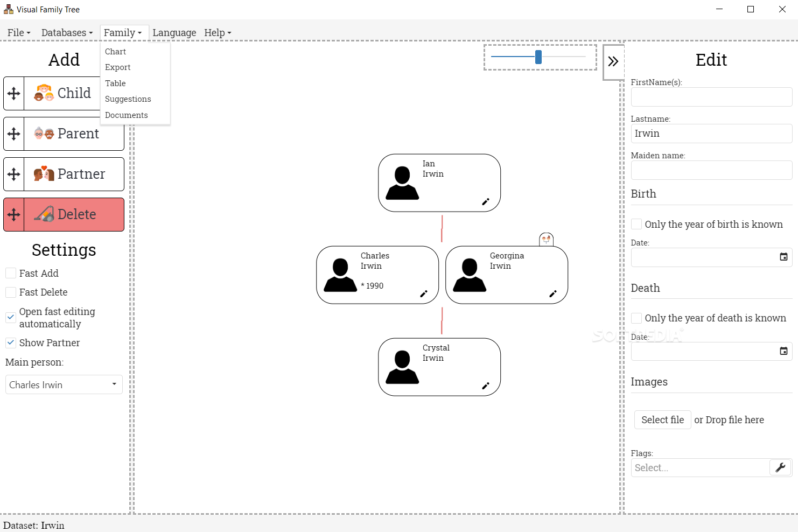Click Charles Irwin's avatar silhouette
The image size is (798, 532).
(x=340, y=275)
